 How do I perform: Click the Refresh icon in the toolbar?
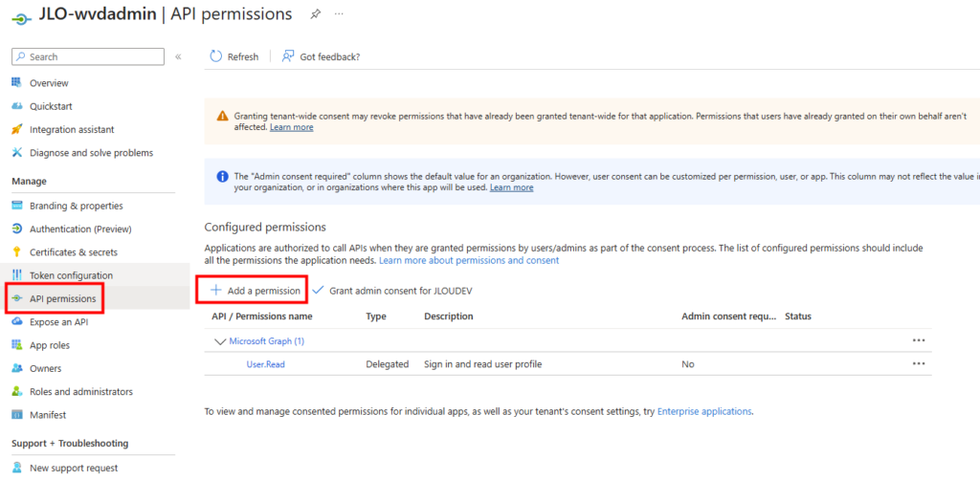[x=215, y=56]
